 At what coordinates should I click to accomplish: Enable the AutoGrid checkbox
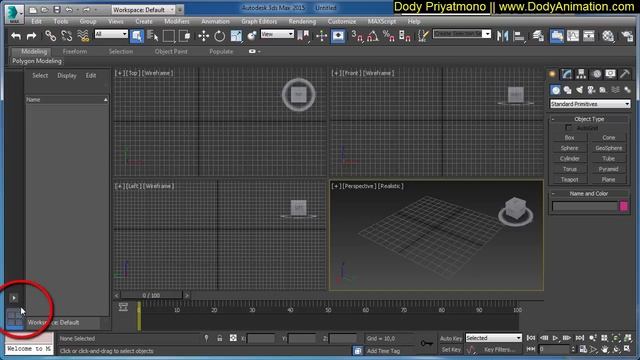[x=569, y=128]
